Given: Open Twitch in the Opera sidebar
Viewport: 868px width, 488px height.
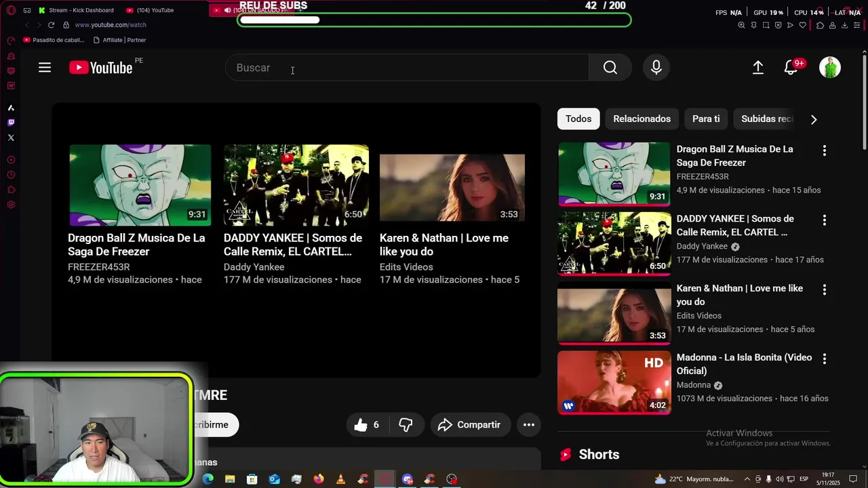Looking at the screenshot, I should click(x=11, y=123).
